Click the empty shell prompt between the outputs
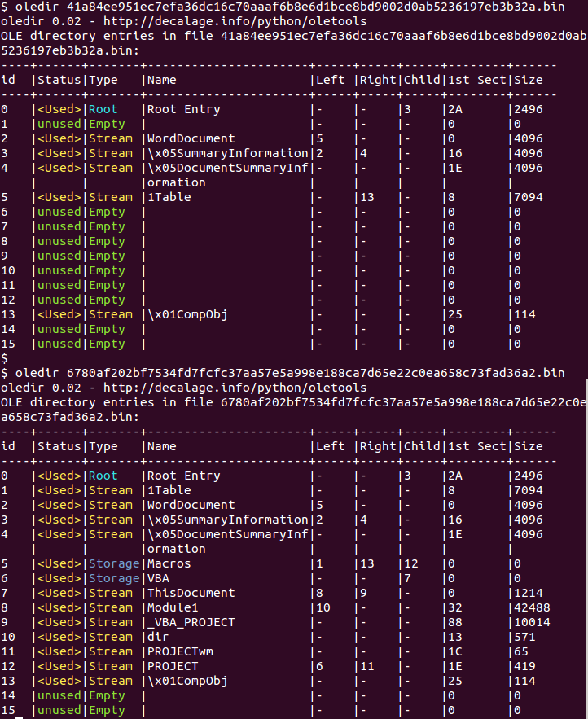This screenshot has width=588, height=719. (5, 358)
